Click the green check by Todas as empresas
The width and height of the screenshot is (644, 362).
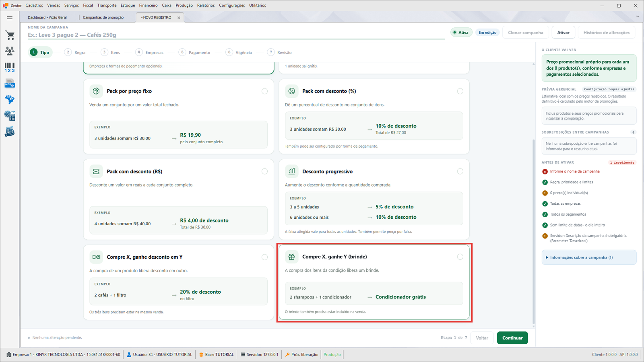click(545, 204)
